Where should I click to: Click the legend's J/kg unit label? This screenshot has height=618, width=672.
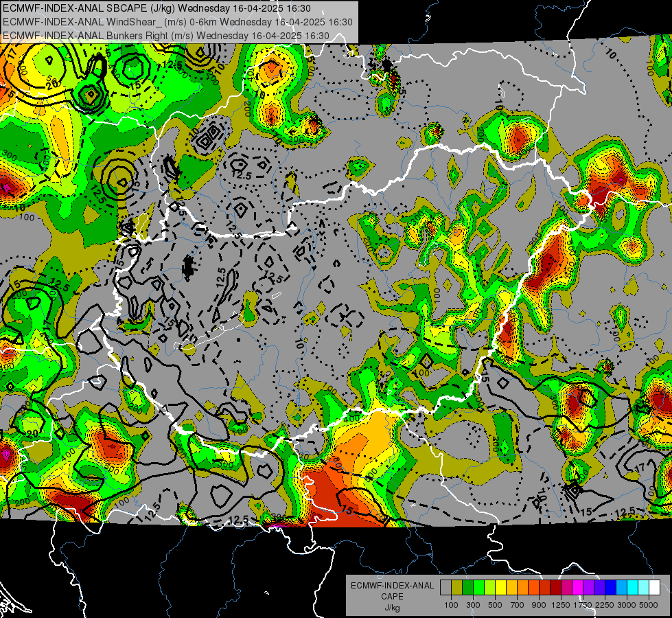(392, 608)
